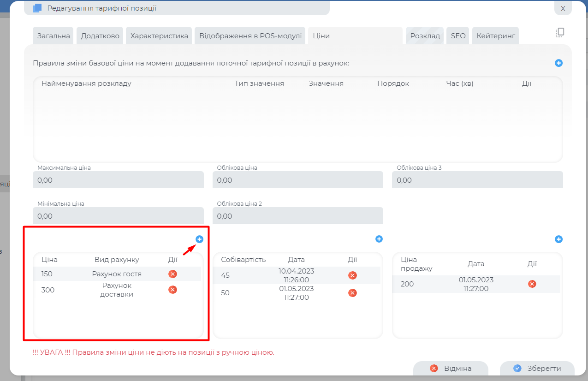Remove the cost entry of 45

pos(352,275)
